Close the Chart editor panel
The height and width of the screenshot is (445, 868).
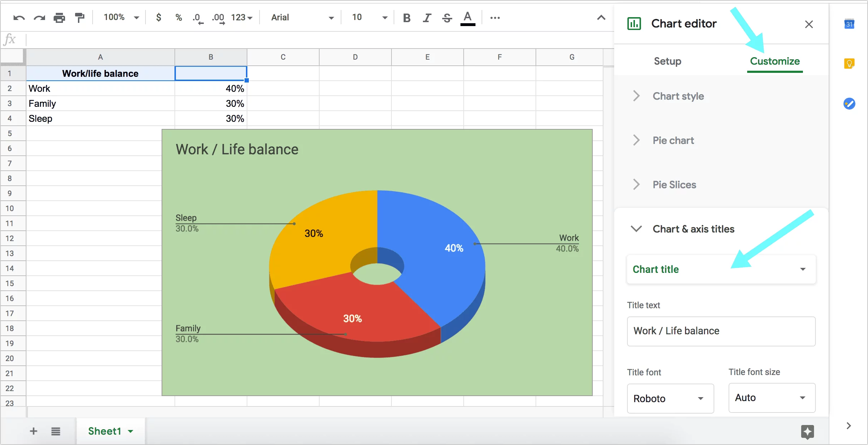coord(809,24)
